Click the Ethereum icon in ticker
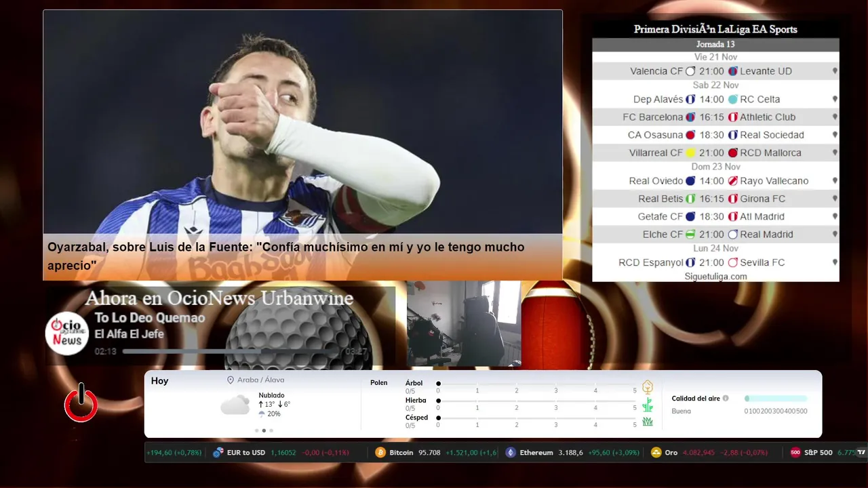The width and height of the screenshot is (868, 488). pos(511,453)
